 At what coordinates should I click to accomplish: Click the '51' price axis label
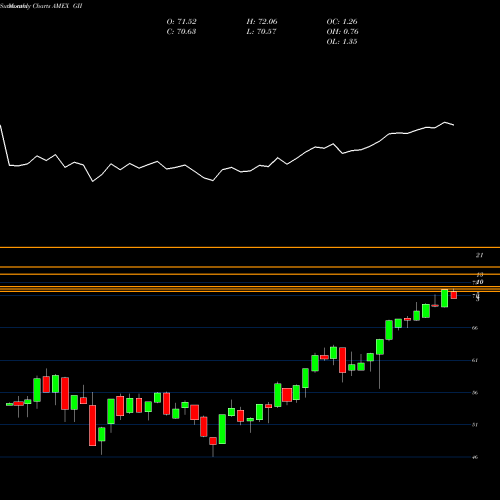475,425
